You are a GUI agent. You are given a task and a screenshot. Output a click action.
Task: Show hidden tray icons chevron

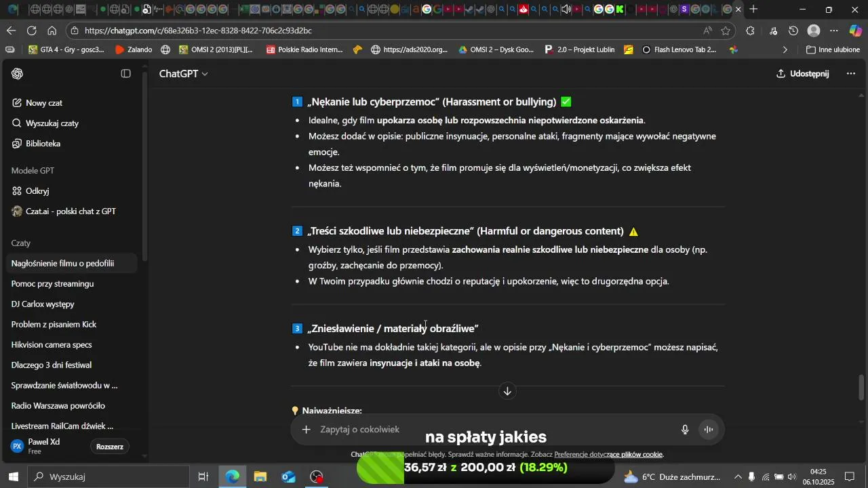[738, 477]
